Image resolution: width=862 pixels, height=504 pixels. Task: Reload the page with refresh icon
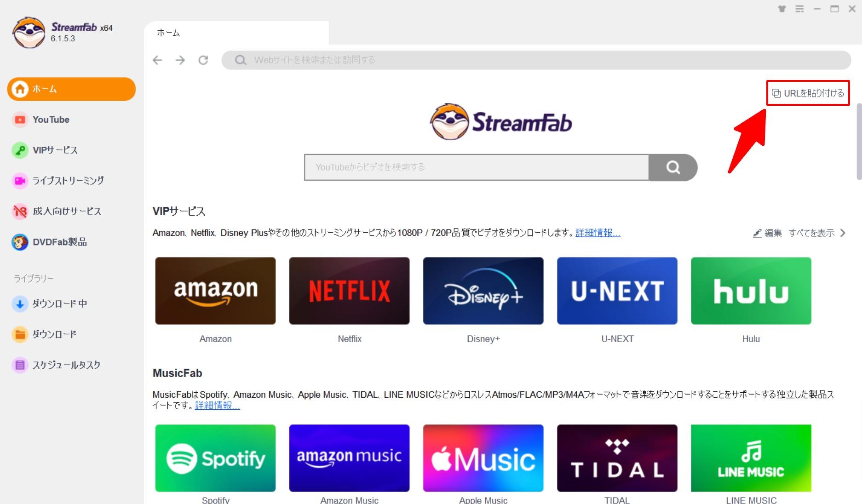[203, 60]
